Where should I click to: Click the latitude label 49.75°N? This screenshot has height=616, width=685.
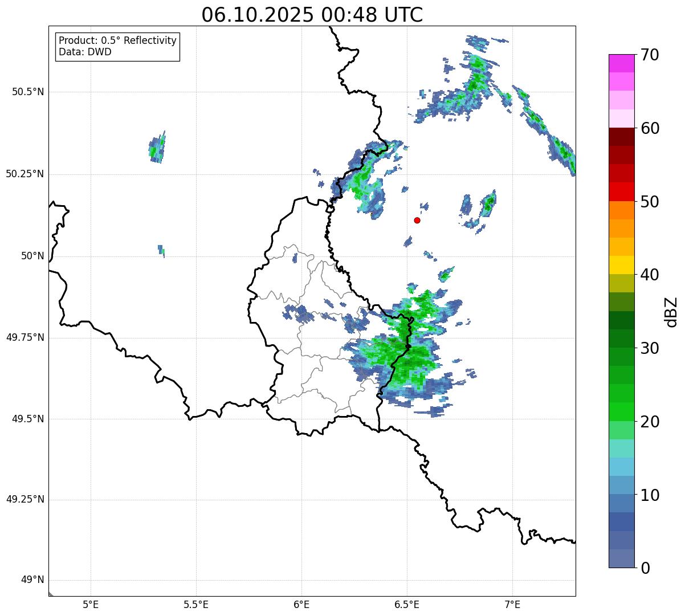coord(25,337)
